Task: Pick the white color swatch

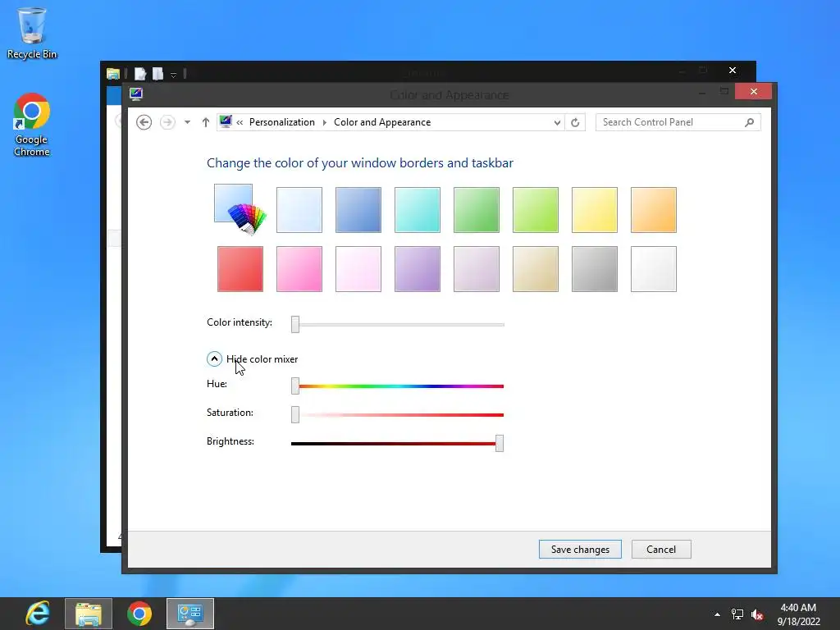Action: point(654,269)
